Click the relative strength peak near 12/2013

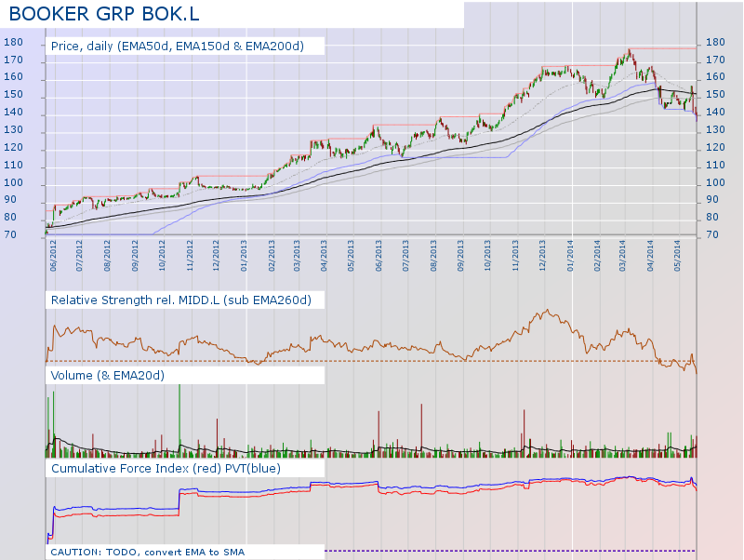[547, 311]
